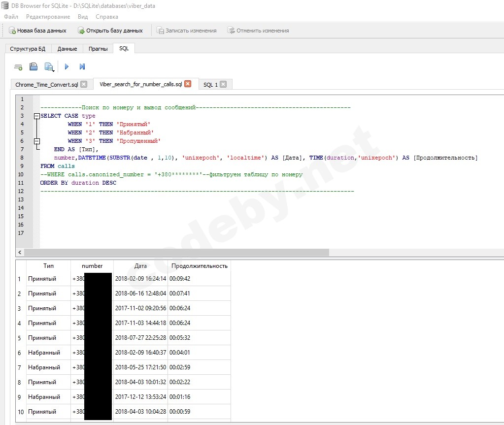504x425 pixels.
Task: Click duration cell 00:00:59
Action: tap(200, 412)
